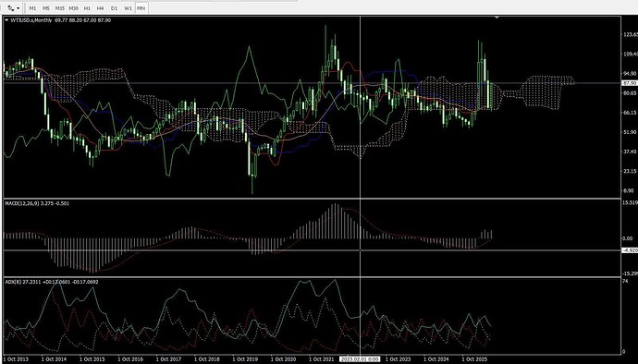Viewport: 638px width, 364px height.
Task: Switch chart to M5 timeframe
Action: click(46, 8)
